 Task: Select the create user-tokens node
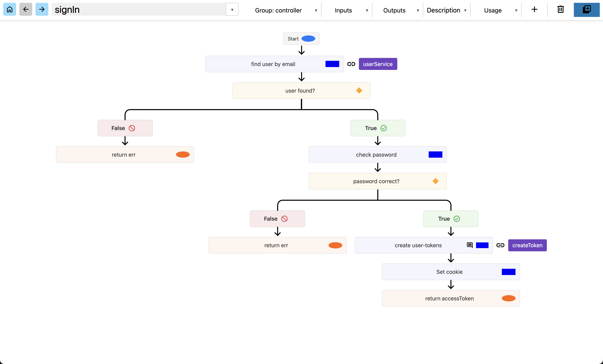tap(424, 245)
